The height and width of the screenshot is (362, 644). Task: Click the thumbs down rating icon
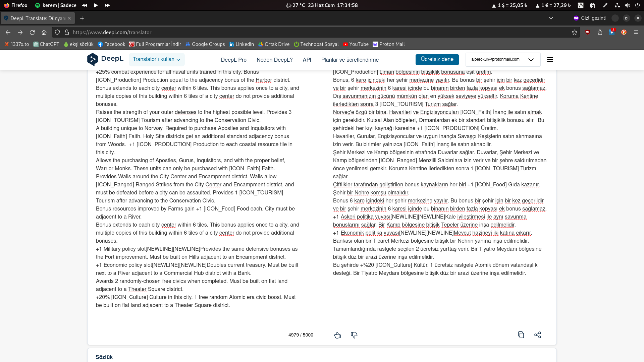pyautogui.click(x=354, y=335)
